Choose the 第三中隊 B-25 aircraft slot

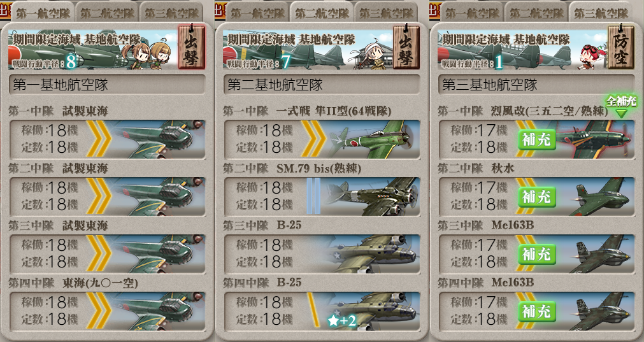point(322,253)
